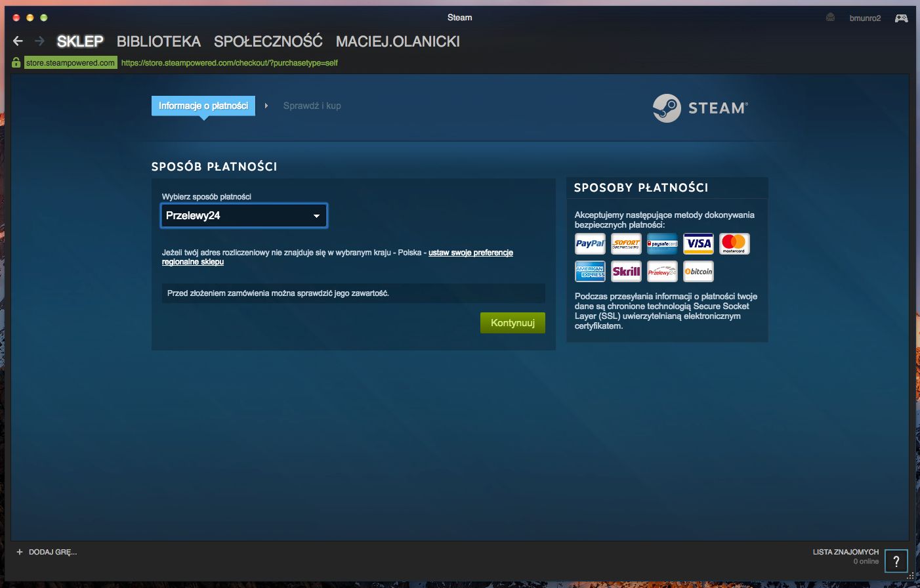Click the Przelewy24 icon in payment methods panel
The image size is (920, 588).
(661, 271)
